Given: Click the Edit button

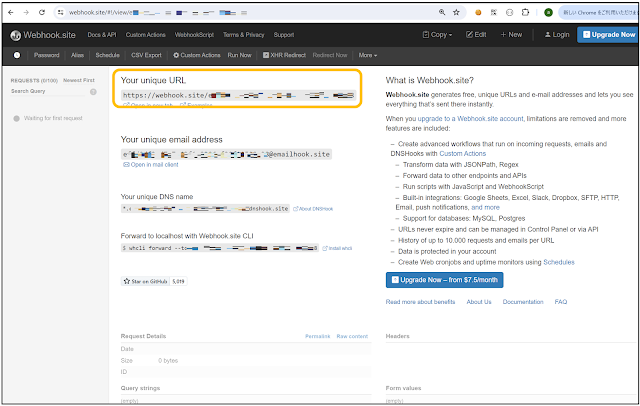Looking at the screenshot, I should click(x=476, y=35).
